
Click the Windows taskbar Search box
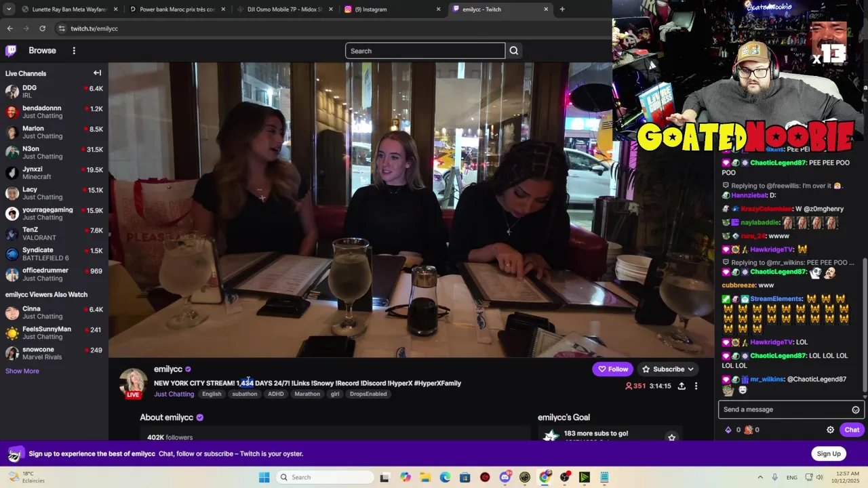click(x=325, y=477)
